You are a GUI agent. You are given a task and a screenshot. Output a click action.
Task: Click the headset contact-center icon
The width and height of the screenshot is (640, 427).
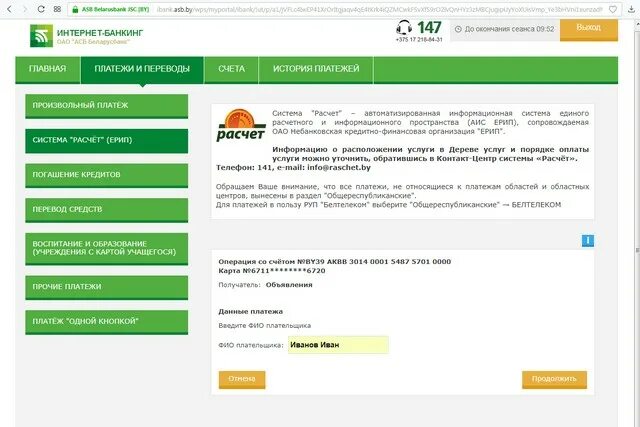[404, 28]
